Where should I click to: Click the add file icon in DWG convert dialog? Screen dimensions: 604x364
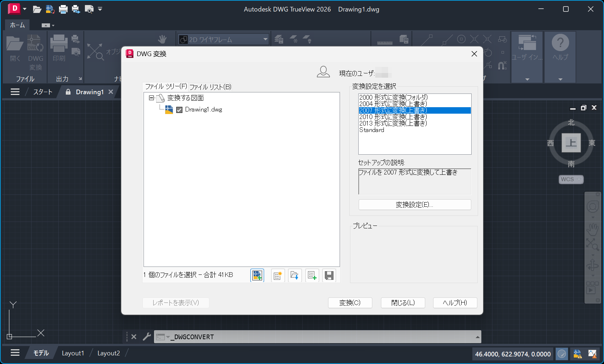pos(257,275)
